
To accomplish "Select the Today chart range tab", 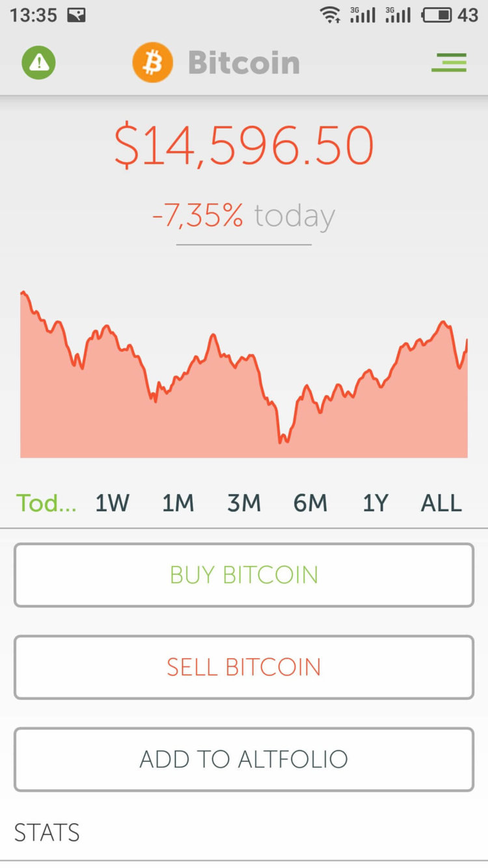I will [46, 503].
